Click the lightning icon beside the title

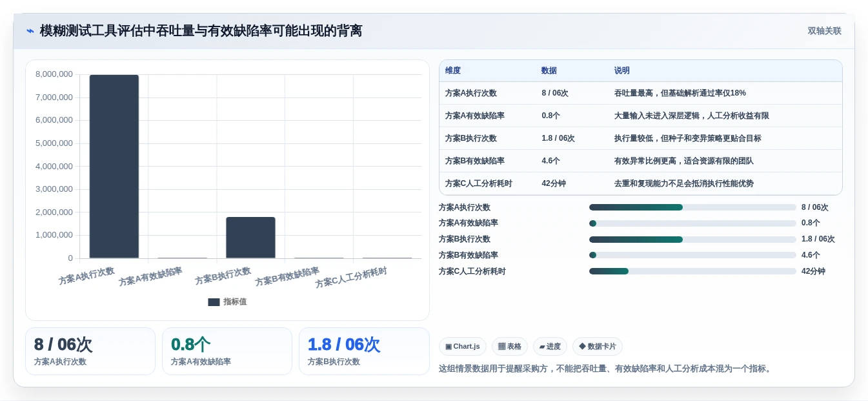(30, 31)
